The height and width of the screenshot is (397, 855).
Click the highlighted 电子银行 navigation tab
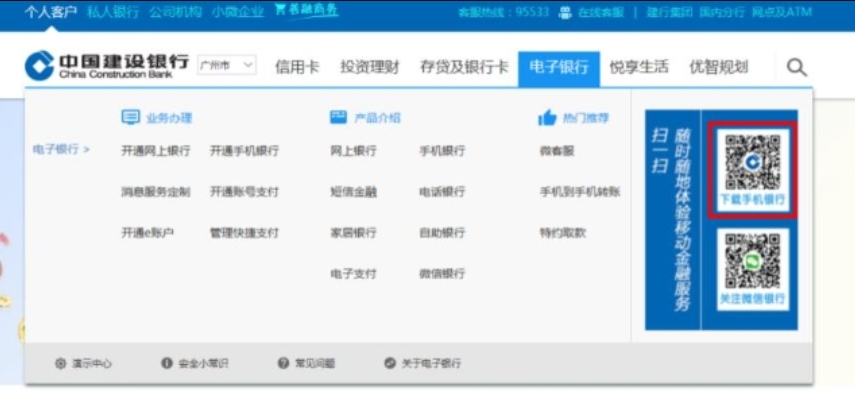(559, 69)
